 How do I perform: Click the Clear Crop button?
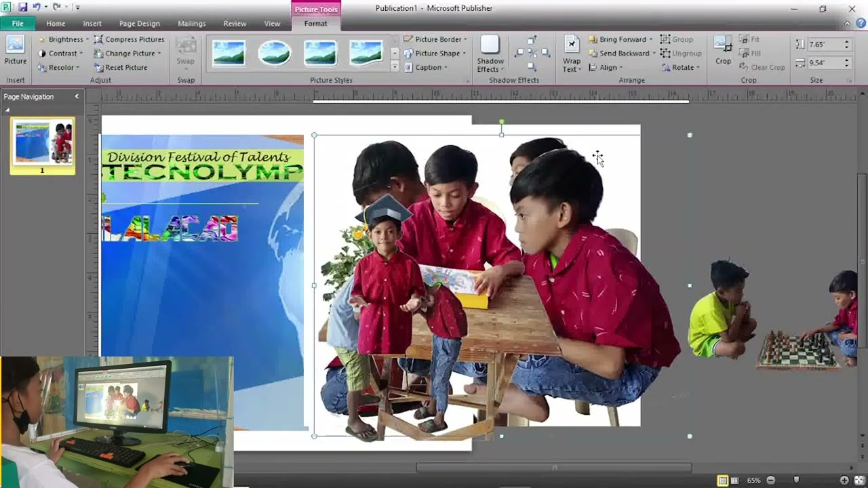click(x=762, y=67)
